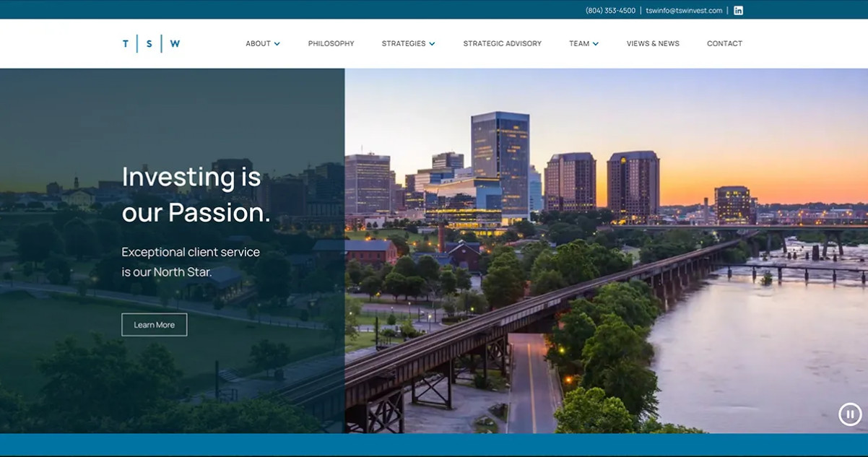This screenshot has width=868, height=457.
Task: Pause the hero slideshow with pause button
Action: (850, 414)
